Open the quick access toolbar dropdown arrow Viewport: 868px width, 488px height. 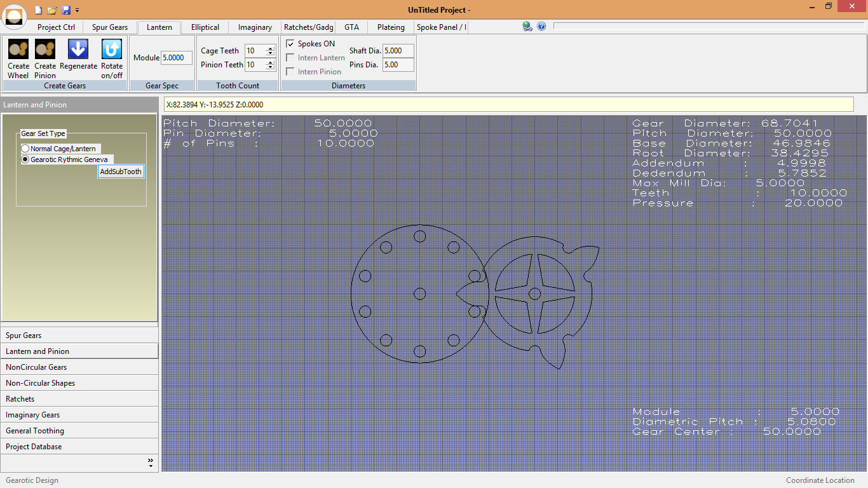pos(77,10)
